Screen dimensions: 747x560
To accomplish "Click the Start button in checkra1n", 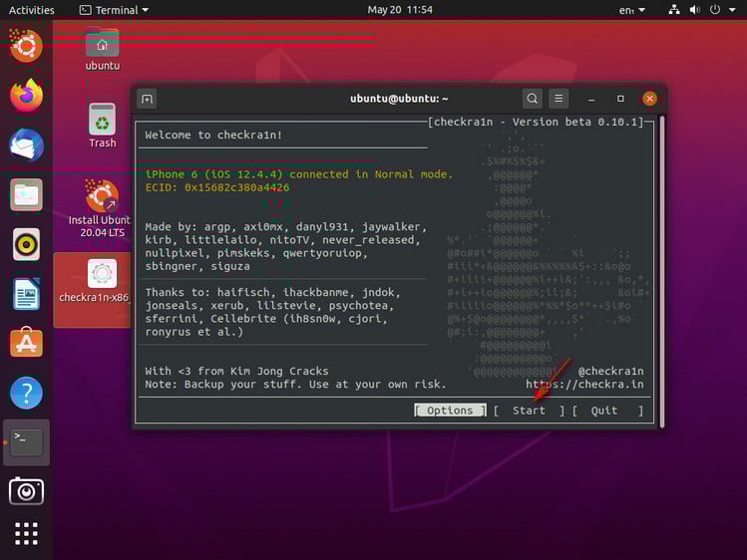I will tap(529, 411).
